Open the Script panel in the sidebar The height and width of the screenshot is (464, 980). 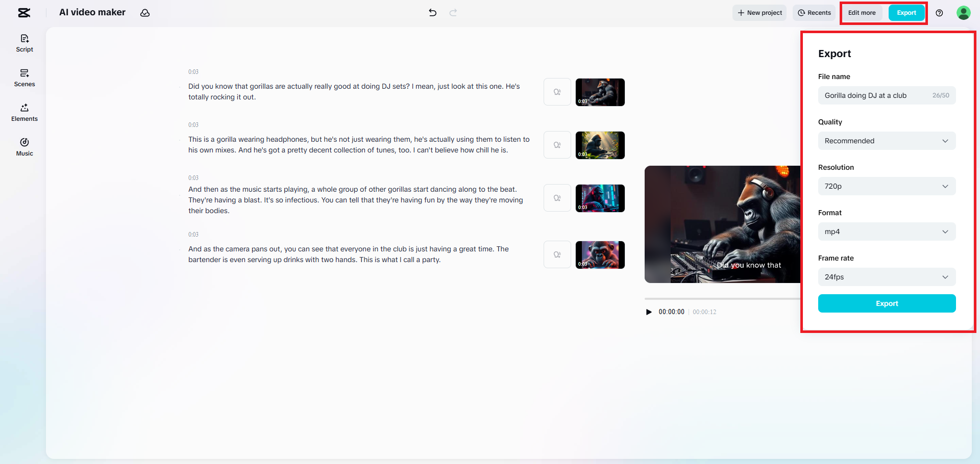[24, 43]
